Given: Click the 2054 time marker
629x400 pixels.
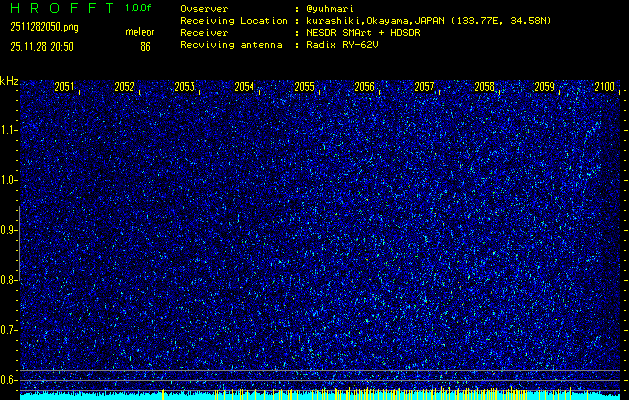Looking at the screenshot, I should (244, 87).
